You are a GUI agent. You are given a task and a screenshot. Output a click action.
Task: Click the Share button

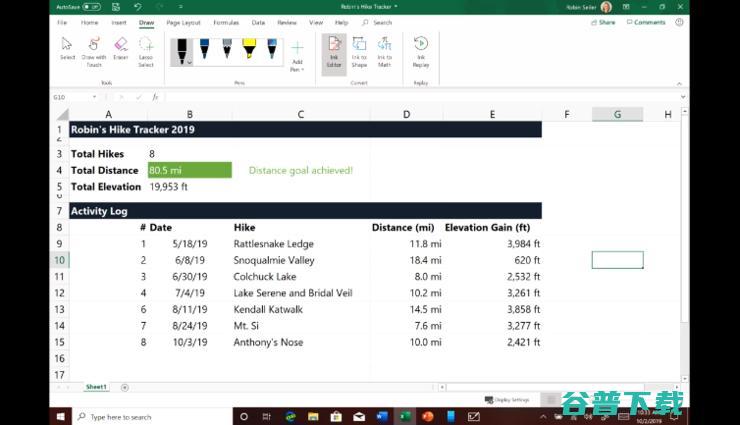(x=603, y=22)
